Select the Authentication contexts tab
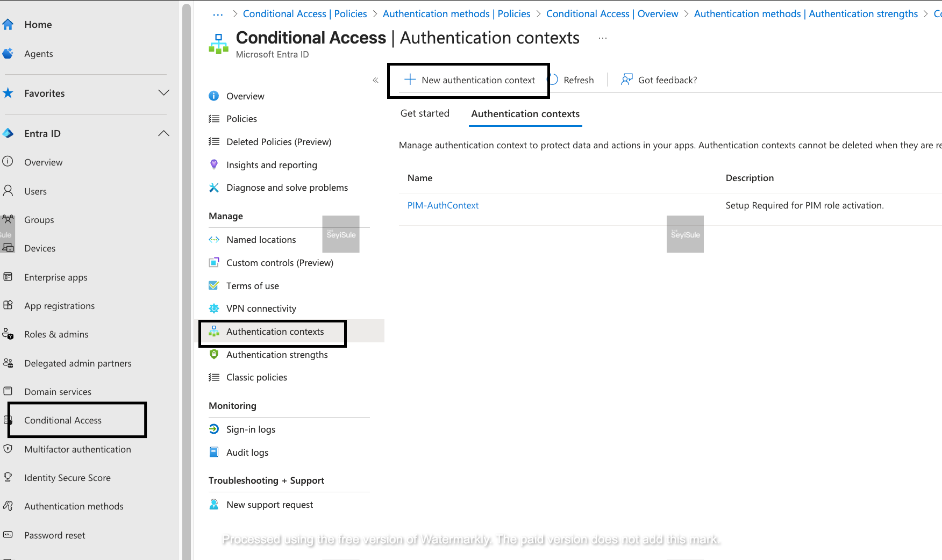 525,114
